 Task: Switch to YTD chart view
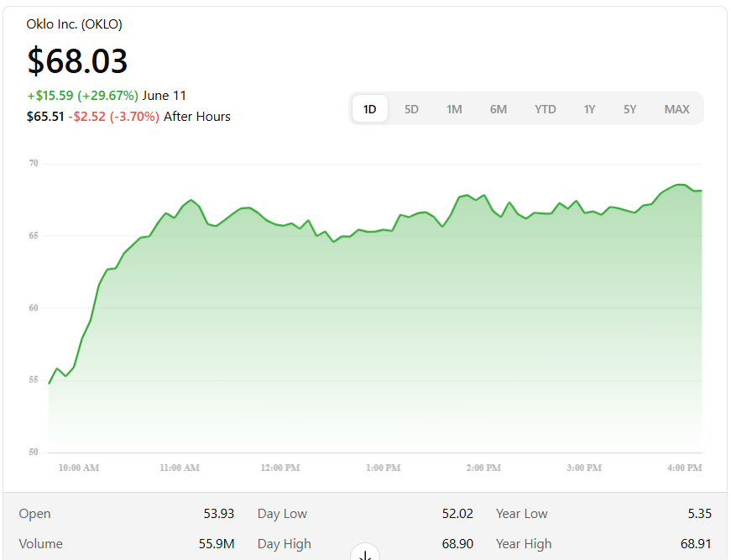click(x=545, y=109)
